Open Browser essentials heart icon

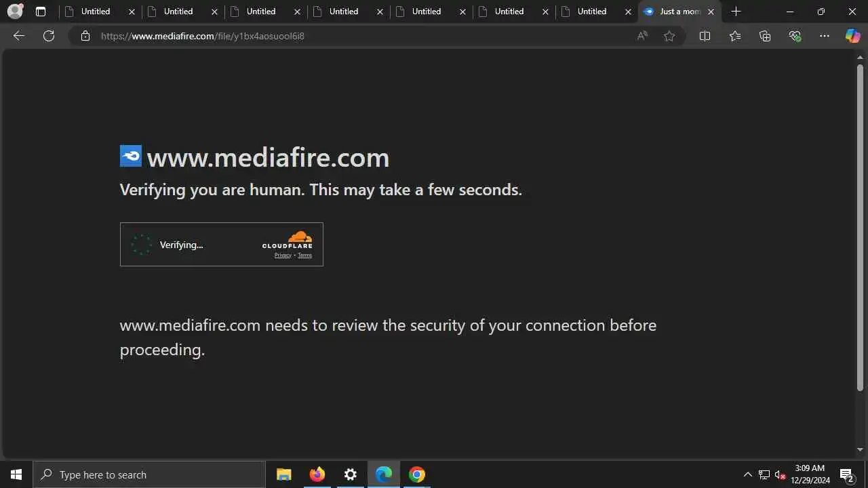pyautogui.click(x=795, y=36)
